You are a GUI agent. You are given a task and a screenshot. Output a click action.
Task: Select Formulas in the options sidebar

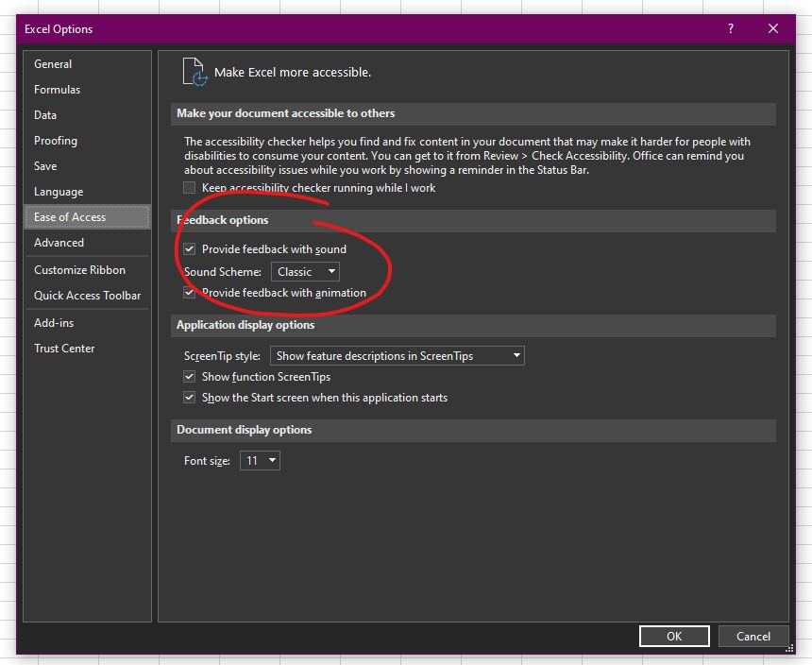click(x=87, y=90)
